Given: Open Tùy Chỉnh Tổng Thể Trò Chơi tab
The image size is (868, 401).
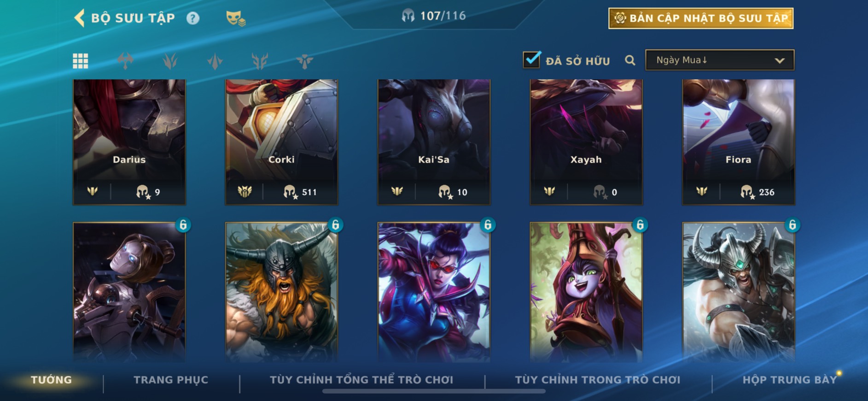Looking at the screenshot, I should (x=361, y=380).
